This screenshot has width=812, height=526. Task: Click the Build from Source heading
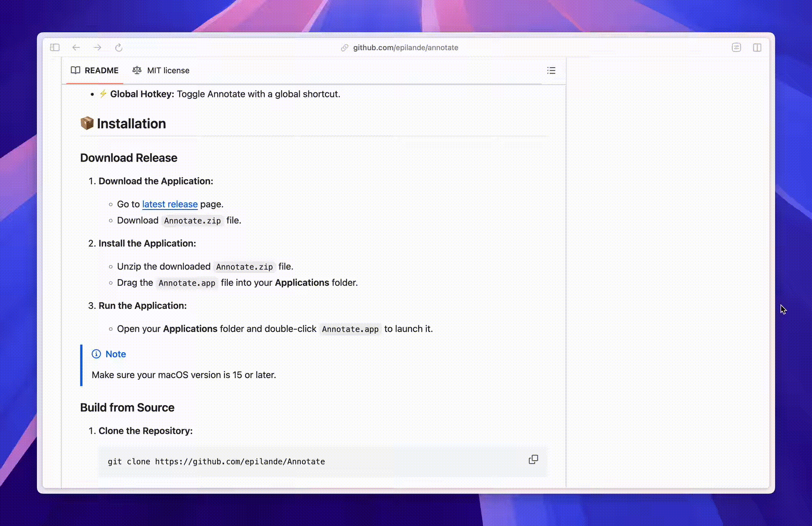(x=127, y=407)
